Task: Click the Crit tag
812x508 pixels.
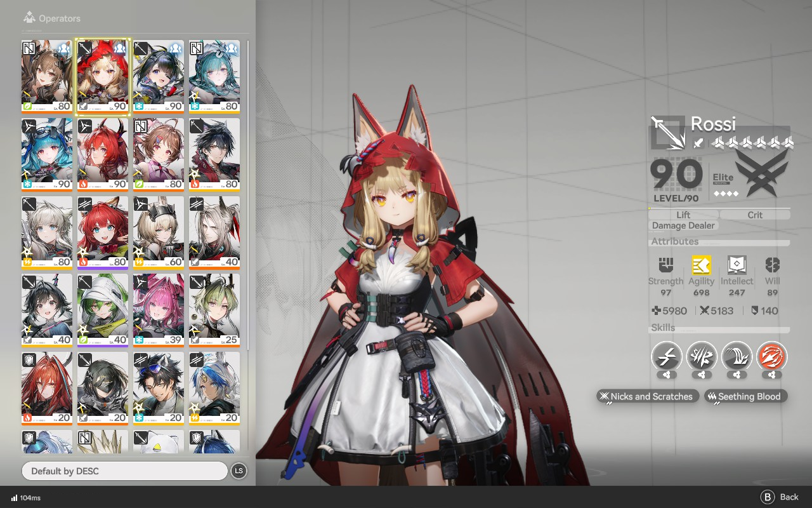Action: click(x=755, y=215)
